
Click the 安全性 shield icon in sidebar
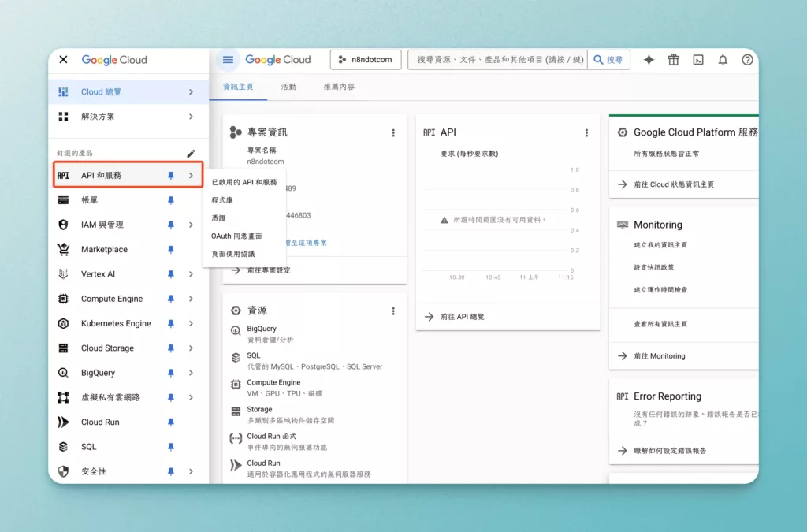[x=63, y=472]
